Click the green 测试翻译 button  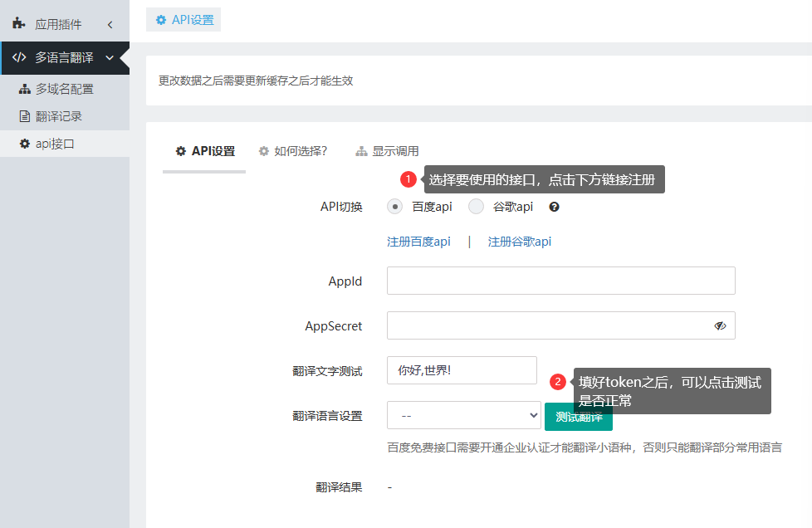[x=579, y=417]
